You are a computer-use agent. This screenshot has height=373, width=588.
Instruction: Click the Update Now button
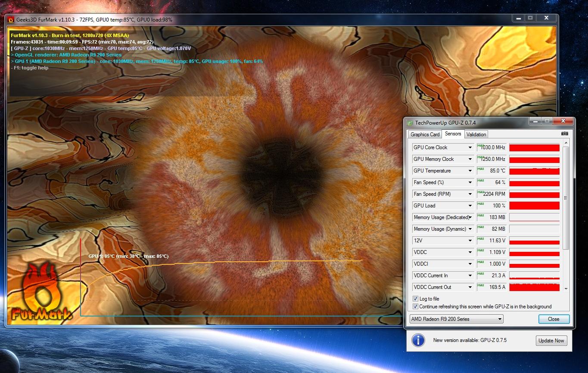(x=551, y=341)
